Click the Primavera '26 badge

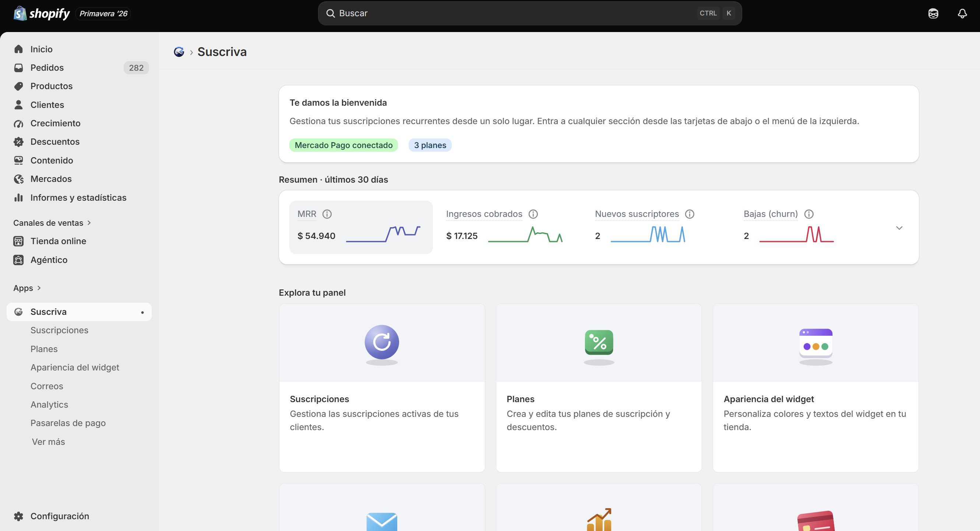pyautogui.click(x=103, y=14)
